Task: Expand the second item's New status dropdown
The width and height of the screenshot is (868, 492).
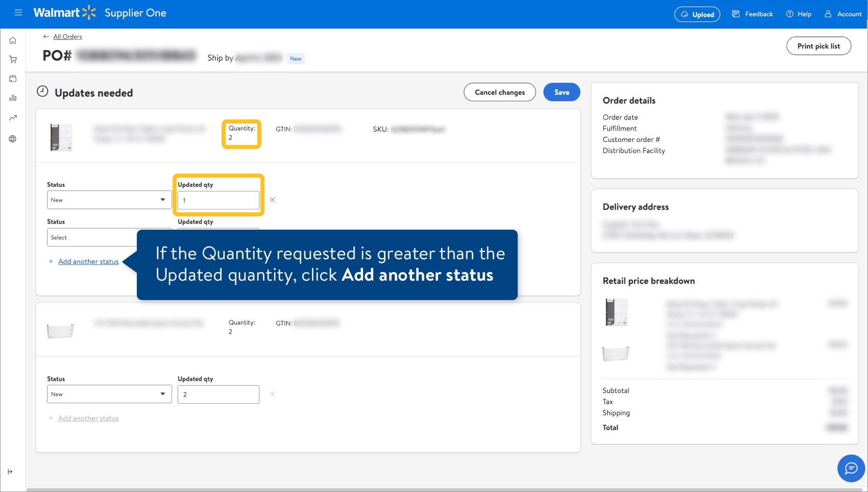Action: (x=109, y=393)
